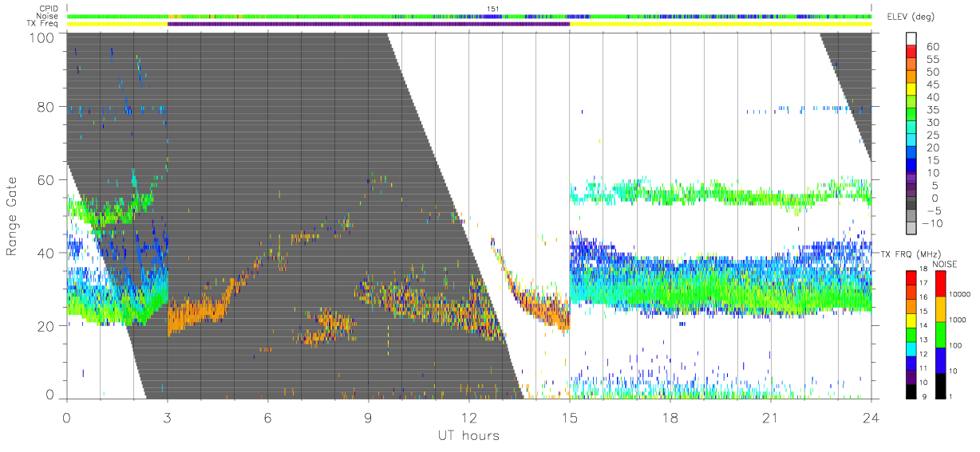
Task: Click the "NOISE" legend title
Action: pyautogui.click(x=946, y=264)
